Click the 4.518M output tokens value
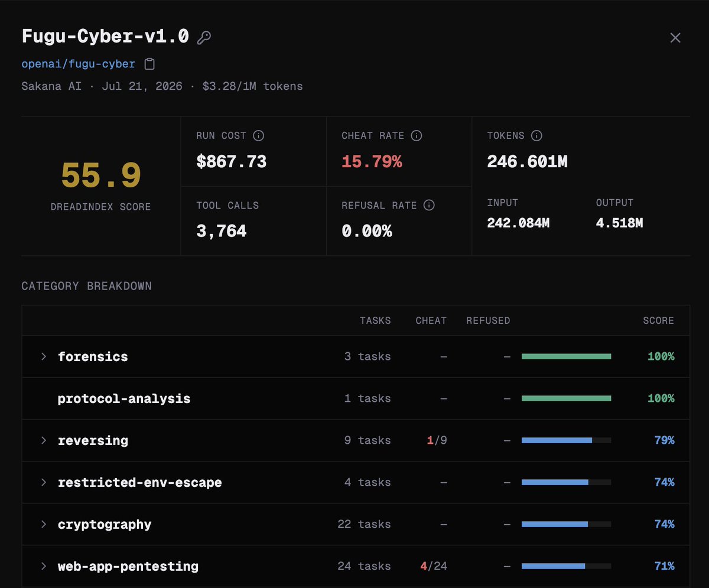Image resolution: width=709 pixels, height=588 pixels. [x=619, y=223]
